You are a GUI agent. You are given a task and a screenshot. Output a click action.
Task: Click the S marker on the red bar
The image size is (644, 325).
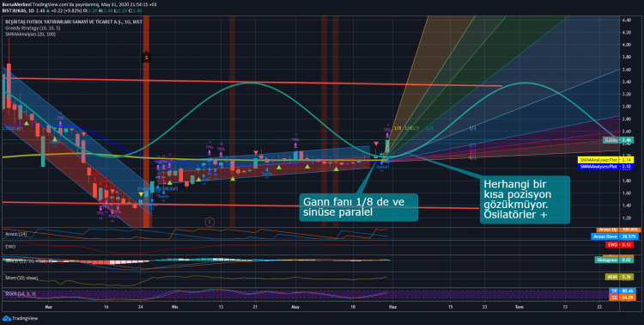pos(146,58)
